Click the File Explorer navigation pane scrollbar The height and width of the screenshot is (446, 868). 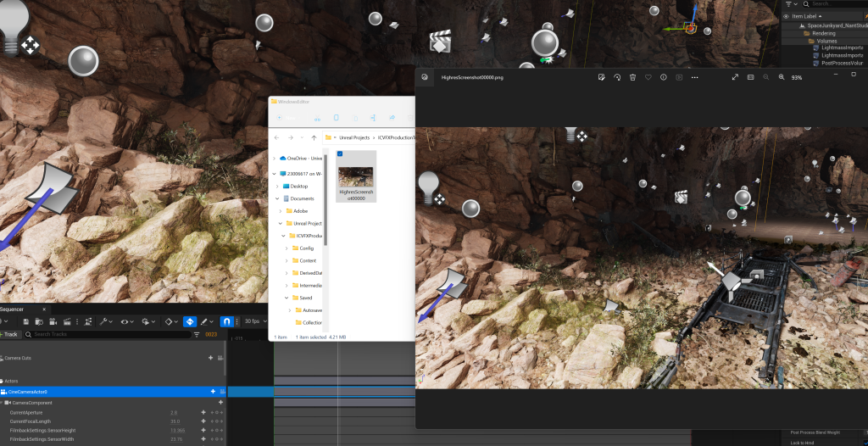point(325,199)
